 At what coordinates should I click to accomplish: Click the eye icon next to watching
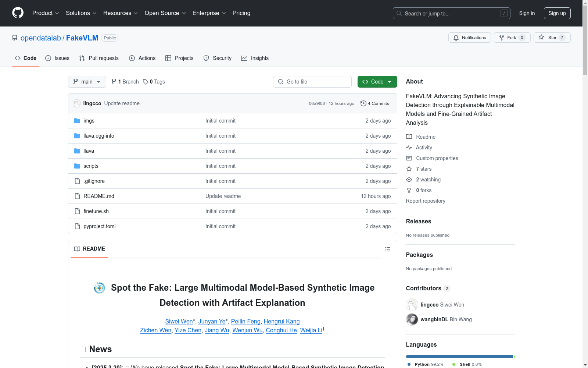pyautogui.click(x=409, y=180)
